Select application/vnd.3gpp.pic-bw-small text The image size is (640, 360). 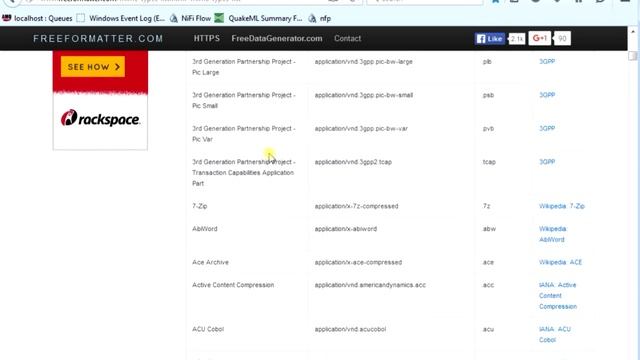[364, 95]
